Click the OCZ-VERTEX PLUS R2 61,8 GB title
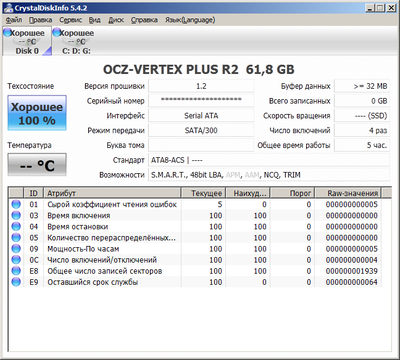The height and width of the screenshot is (360, 400). coord(199,70)
